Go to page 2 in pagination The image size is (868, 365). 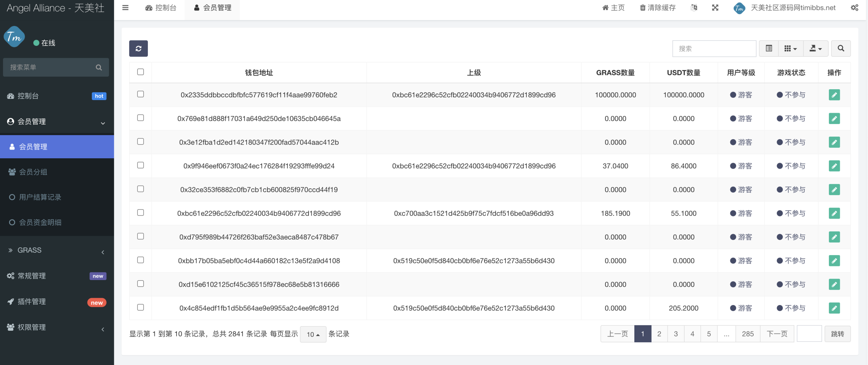tap(659, 334)
